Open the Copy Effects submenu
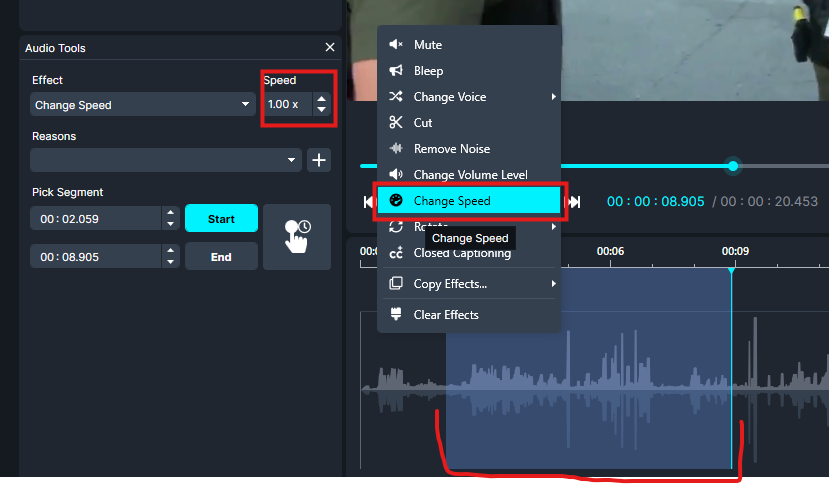Image resolution: width=829 pixels, height=484 pixels. pyautogui.click(x=451, y=285)
